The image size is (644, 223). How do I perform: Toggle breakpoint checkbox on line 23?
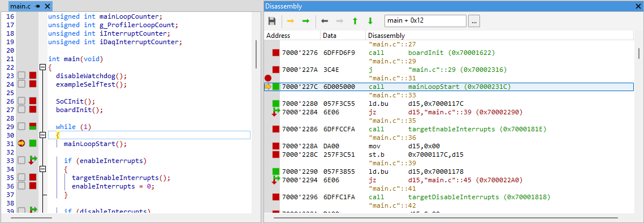tap(21, 76)
